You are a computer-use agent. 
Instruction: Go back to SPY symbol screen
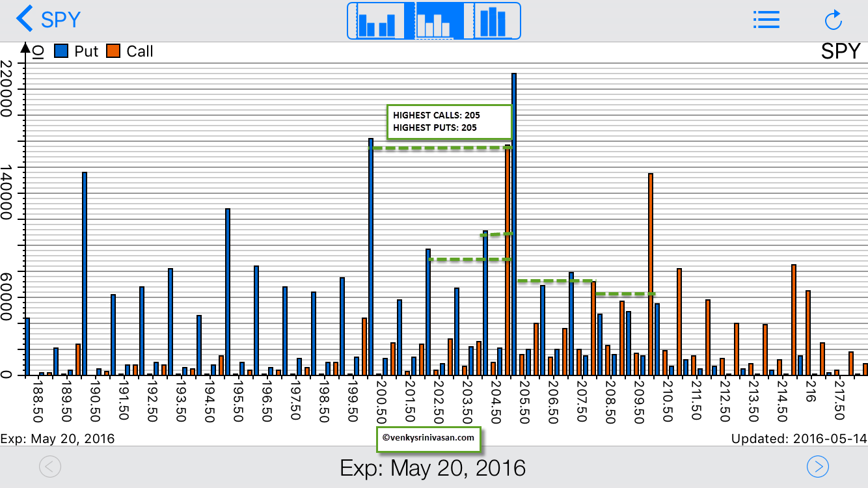click(x=49, y=19)
